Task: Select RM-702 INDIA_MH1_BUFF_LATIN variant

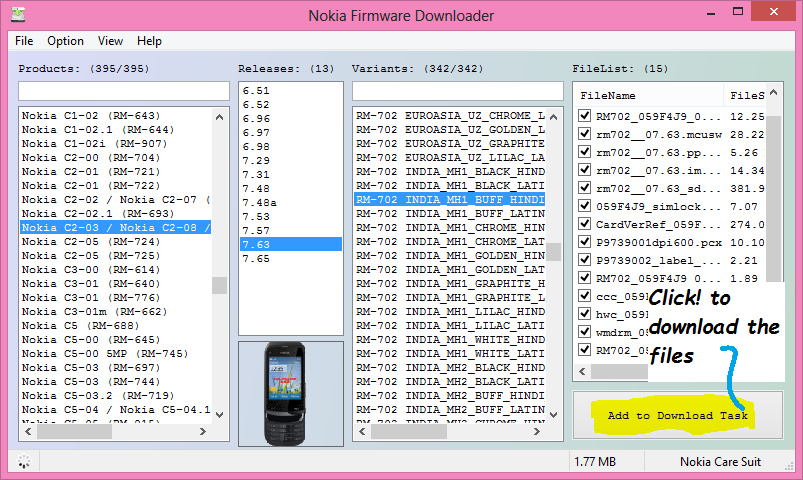Action: 450,213
